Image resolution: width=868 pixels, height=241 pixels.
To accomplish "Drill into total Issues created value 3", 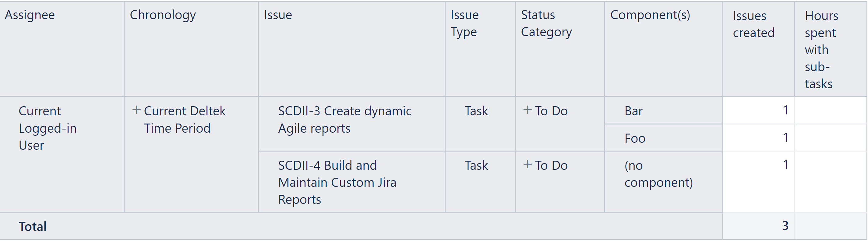I will [785, 225].
